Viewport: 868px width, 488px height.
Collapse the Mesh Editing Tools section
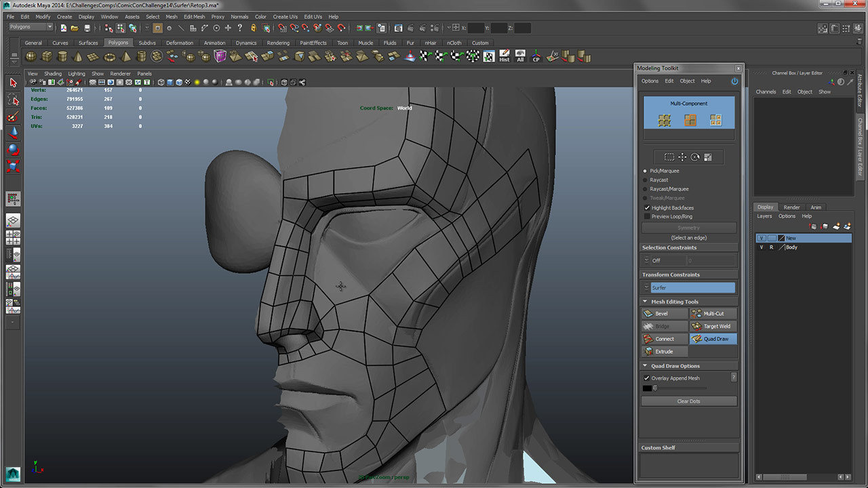[x=644, y=301]
